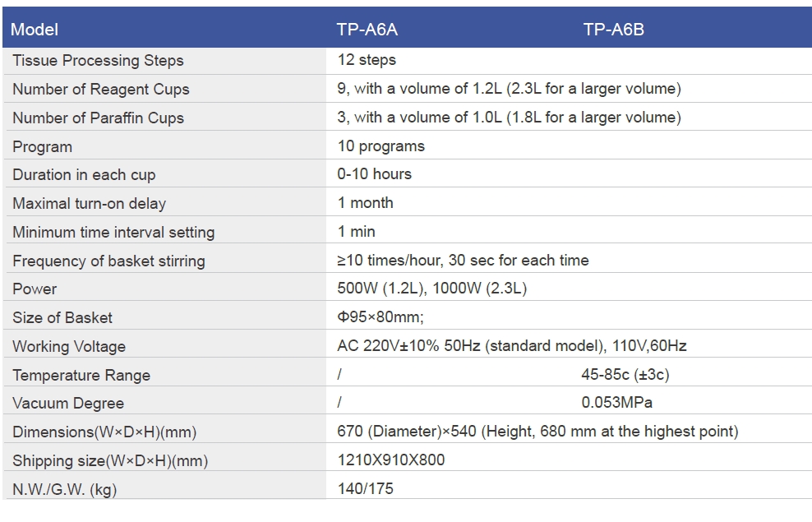Click the 1 min value cell
The width and height of the screenshot is (812, 522).
point(569,231)
